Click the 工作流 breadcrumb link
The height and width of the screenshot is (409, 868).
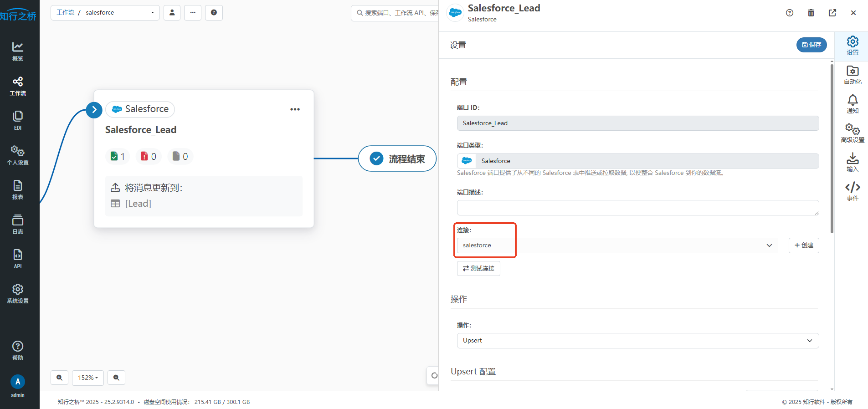coord(65,13)
